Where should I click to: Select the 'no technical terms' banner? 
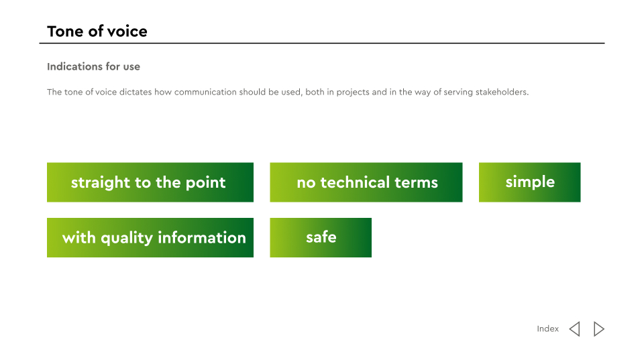pos(366,182)
